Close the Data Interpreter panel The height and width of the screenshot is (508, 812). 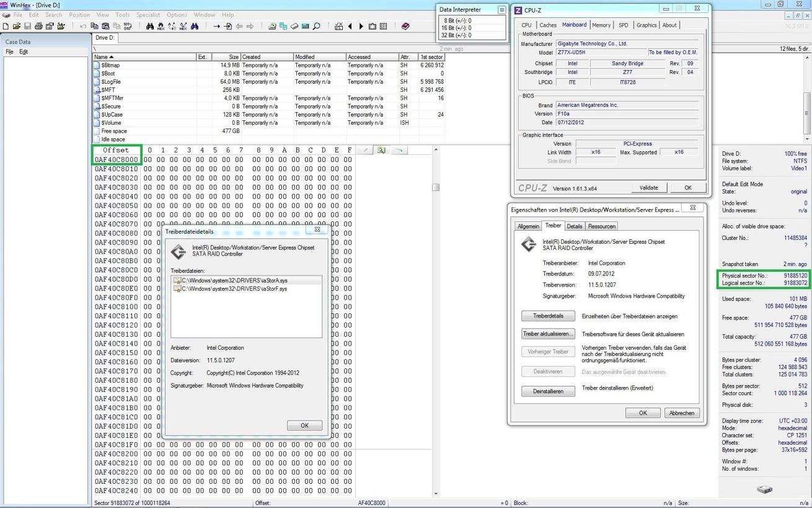click(x=501, y=9)
